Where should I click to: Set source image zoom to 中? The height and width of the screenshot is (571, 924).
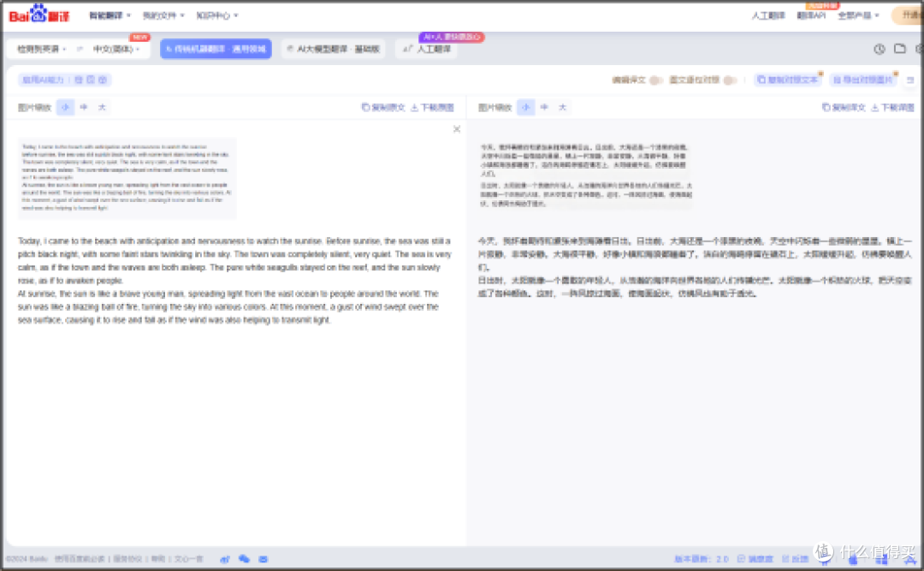pos(84,107)
